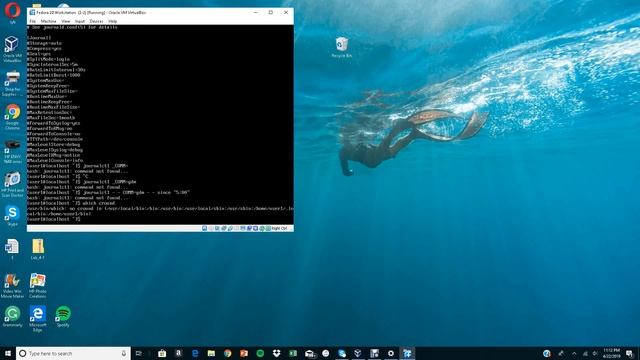Image resolution: width=640 pixels, height=360 pixels.
Task: Click the Shop for Supplies printer desktop icon
Action: click(12, 83)
